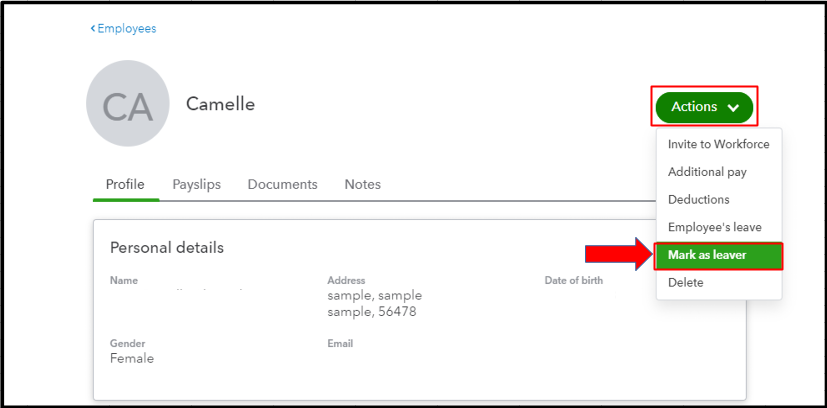The height and width of the screenshot is (408, 827).
Task: Choose Employee's leave option
Action: (x=718, y=227)
